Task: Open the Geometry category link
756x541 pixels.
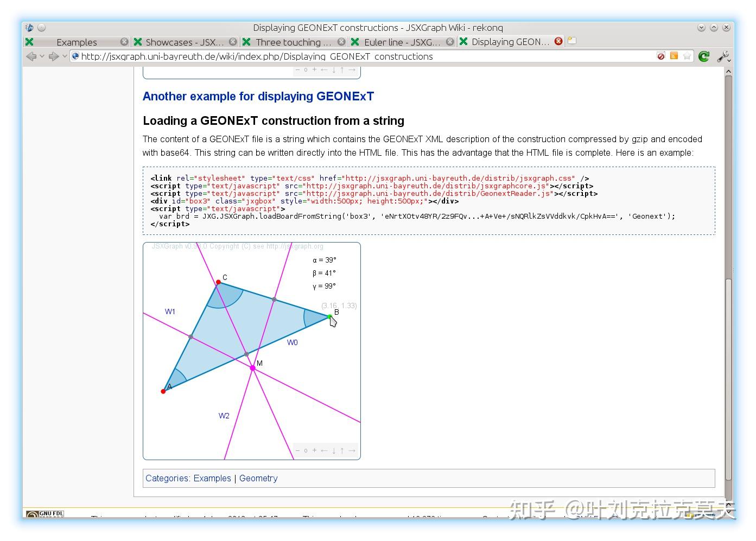Action: click(x=258, y=478)
